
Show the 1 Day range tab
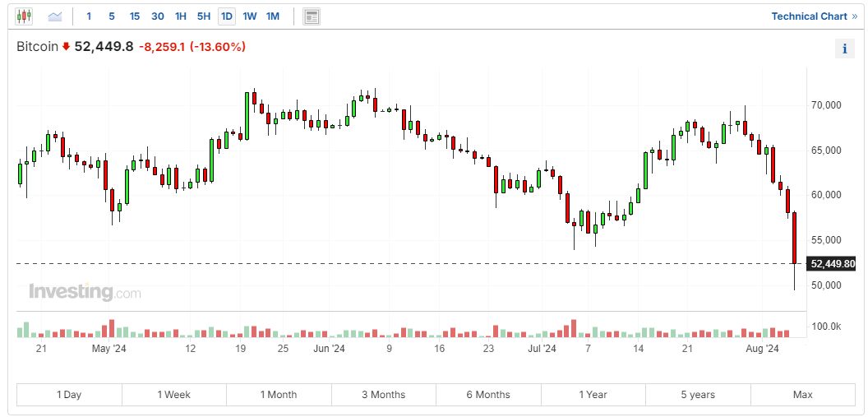tap(69, 395)
